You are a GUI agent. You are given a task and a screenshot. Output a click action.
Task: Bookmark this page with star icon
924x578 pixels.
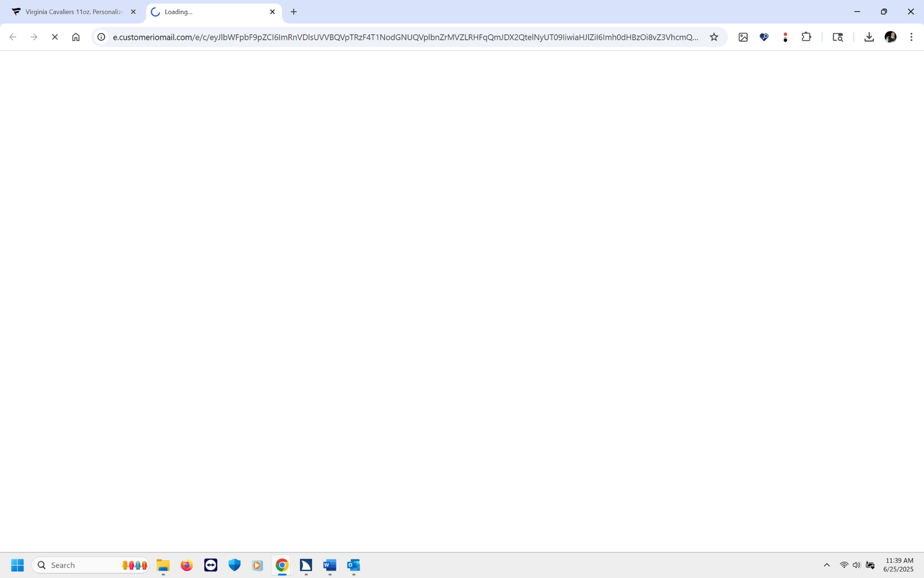click(714, 37)
